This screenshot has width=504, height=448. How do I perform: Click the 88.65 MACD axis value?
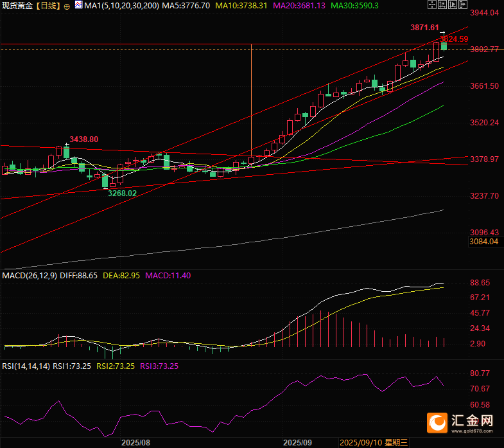(x=480, y=283)
